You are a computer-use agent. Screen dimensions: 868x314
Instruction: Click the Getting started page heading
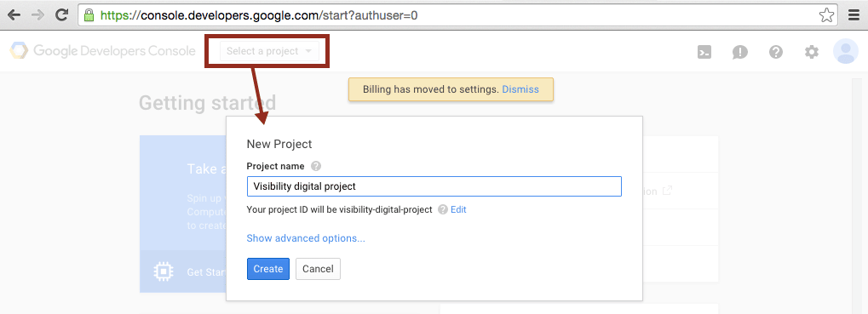click(208, 103)
